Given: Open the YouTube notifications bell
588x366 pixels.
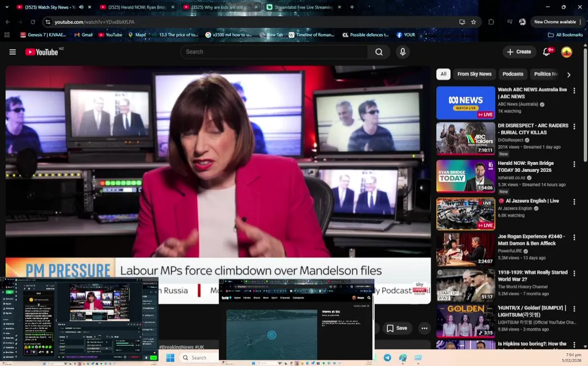Looking at the screenshot, I should pyautogui.click(x=547, y=52).
